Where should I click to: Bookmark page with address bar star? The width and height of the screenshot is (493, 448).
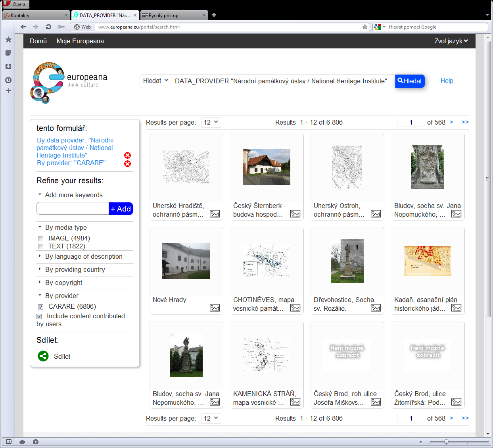[365, 27]
